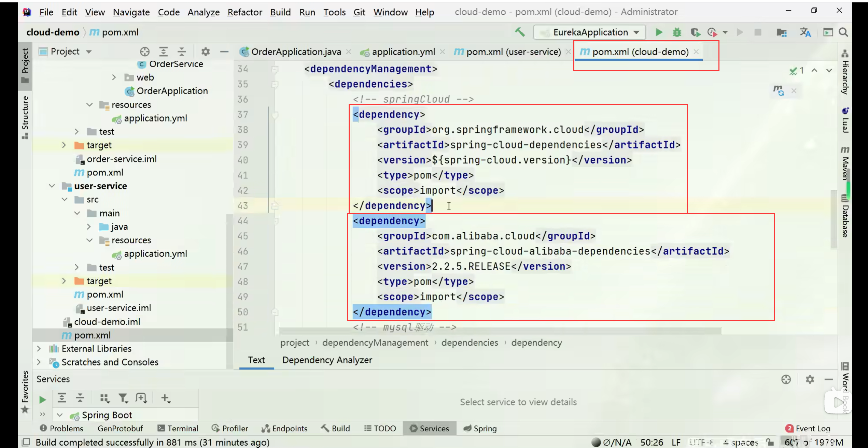The image size is (868, 448).
Task: Click the green Run button in the toolbar
Action: [x=659, y=32]
